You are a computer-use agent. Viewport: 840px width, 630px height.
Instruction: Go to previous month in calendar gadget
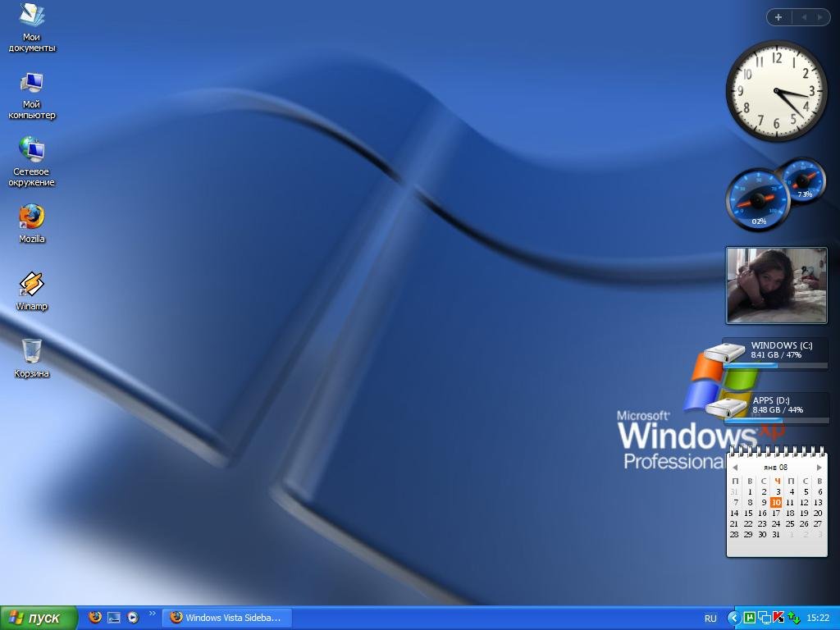(735, 468)
